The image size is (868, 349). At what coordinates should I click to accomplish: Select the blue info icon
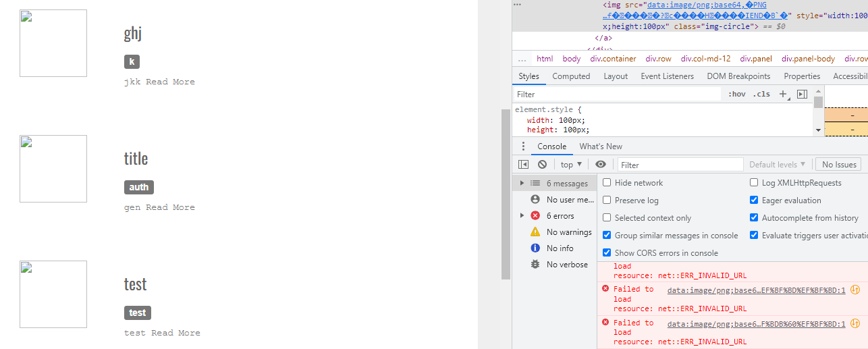click(x=535, y=248)
